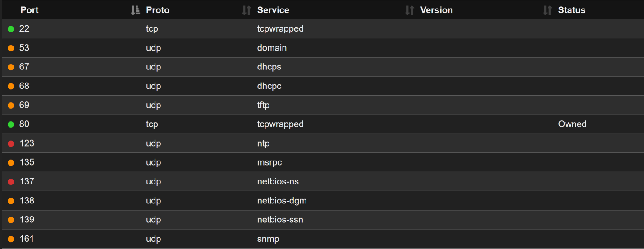The image size is (644, 249).
Task: Sort table by the Proto column header
Action: coord(158,10)
